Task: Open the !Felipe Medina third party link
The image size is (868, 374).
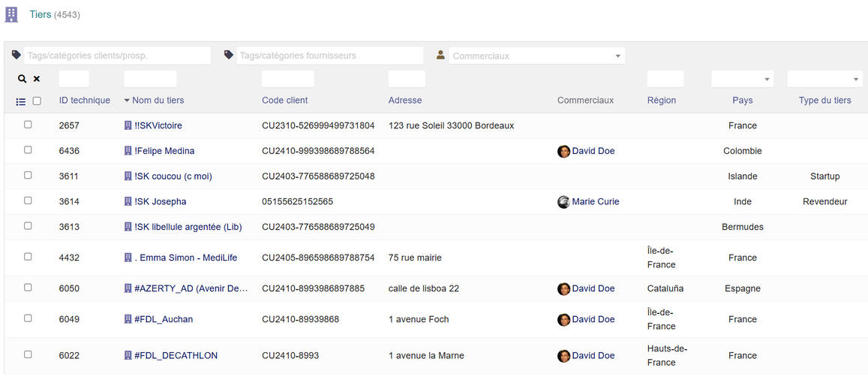Action: pos(164,152)
